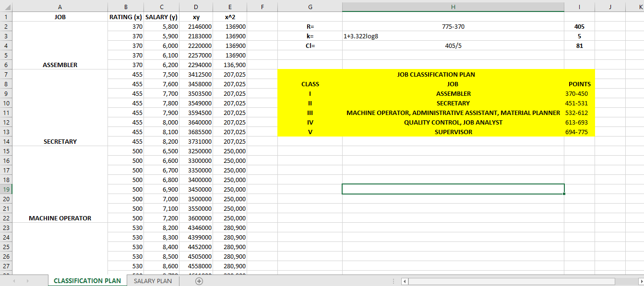Select row 19 header
The image size is (644, 286).
click(6, 189)
